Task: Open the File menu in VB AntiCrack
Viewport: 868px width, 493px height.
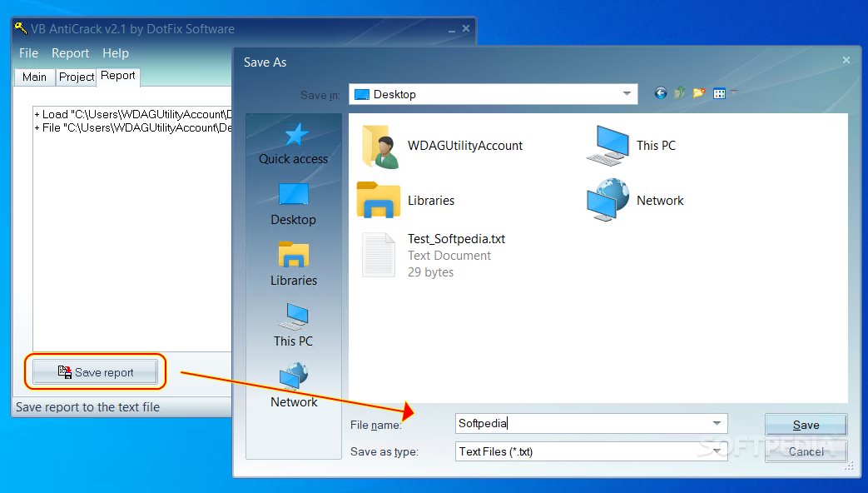Action: tap(28, 53)
